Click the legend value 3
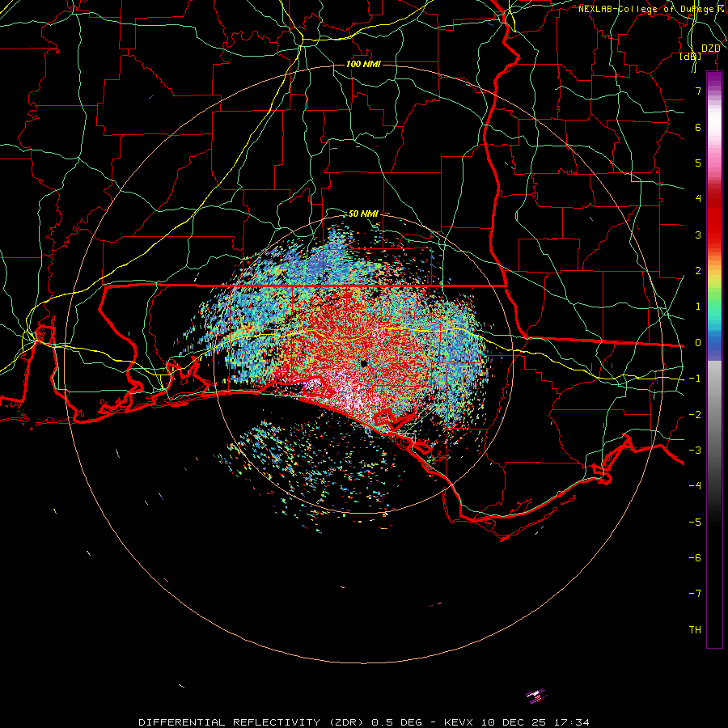 tap(698, 235)
